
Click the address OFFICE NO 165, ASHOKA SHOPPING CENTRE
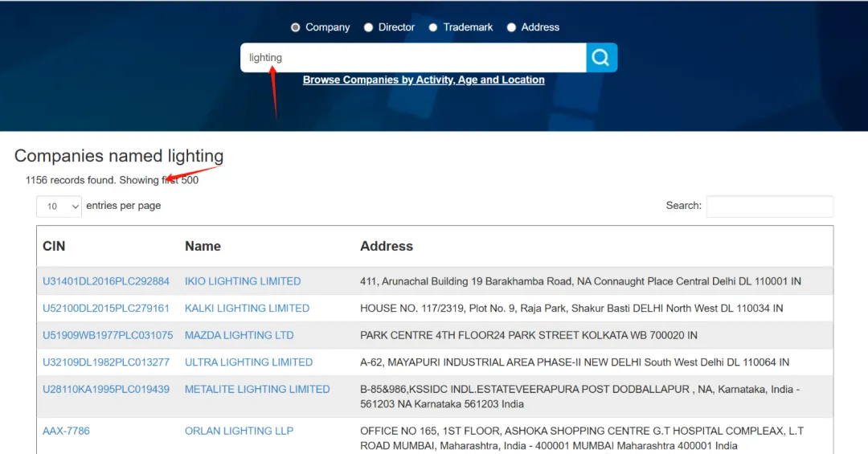tap(582, 439)
